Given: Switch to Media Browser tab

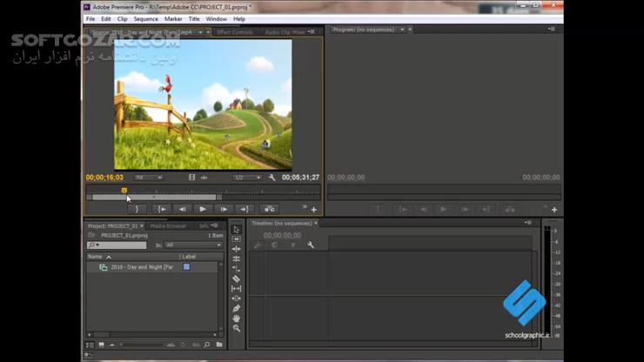Looking at the screenshot, I should click(x=168, y=226).
